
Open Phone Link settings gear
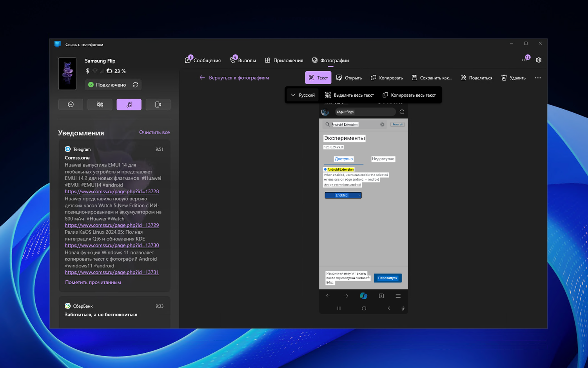539,60
